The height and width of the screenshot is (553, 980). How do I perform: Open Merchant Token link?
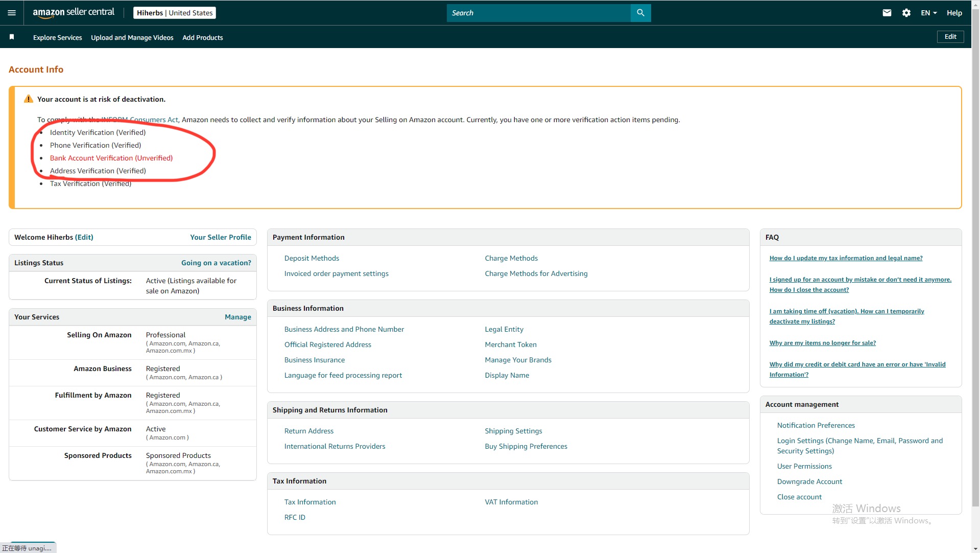coord(511,344)
